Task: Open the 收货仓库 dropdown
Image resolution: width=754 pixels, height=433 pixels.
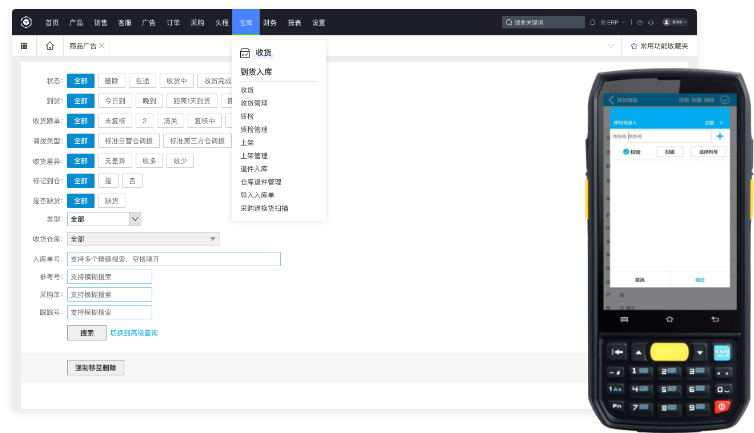Action: (143, 239)
